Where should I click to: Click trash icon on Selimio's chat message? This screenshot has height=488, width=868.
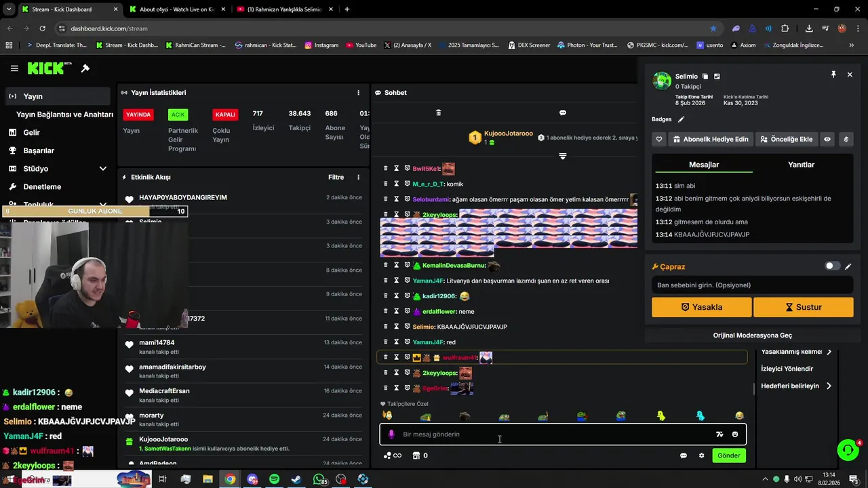click(386, 327)
